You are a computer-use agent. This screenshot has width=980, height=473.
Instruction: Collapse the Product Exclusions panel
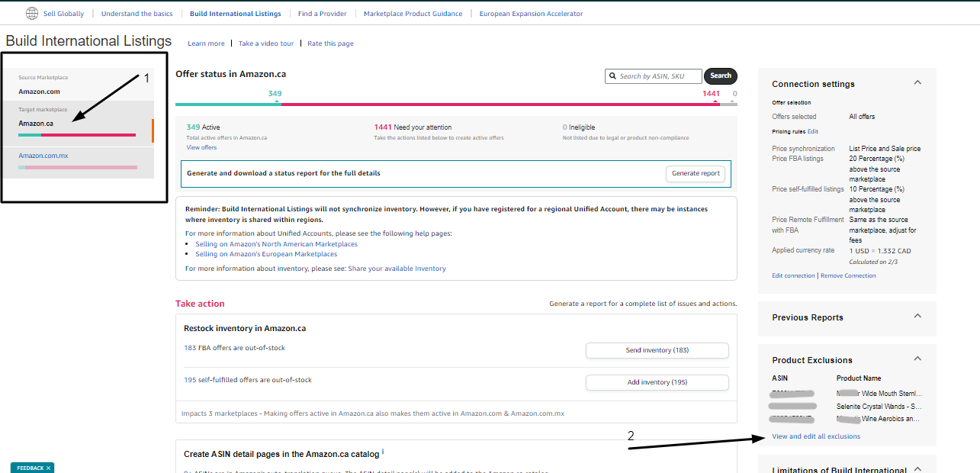point(917,359)
